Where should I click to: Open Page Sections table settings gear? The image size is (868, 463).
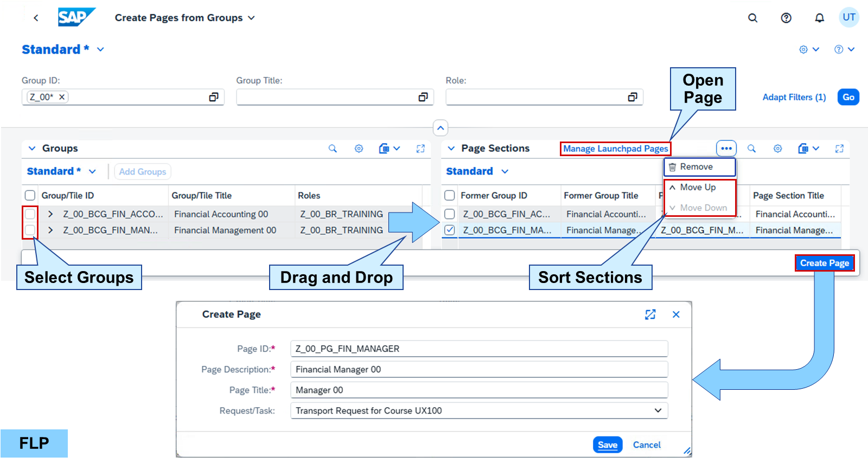tap(777, 149)
